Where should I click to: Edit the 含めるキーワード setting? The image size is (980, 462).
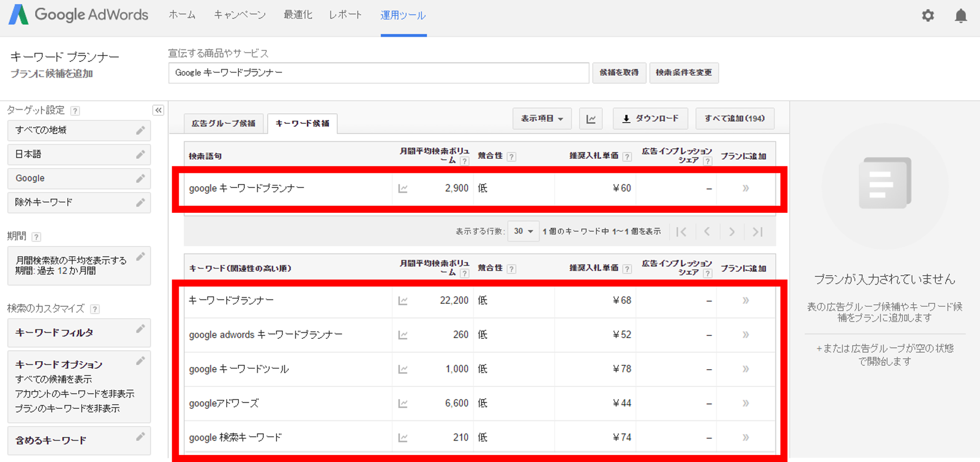pos(140,437)
